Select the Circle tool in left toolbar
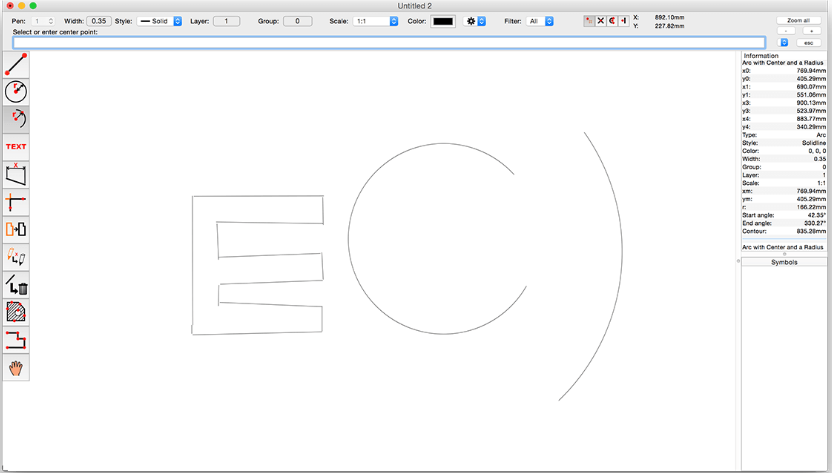832x473 pixels. coord(16,91)
